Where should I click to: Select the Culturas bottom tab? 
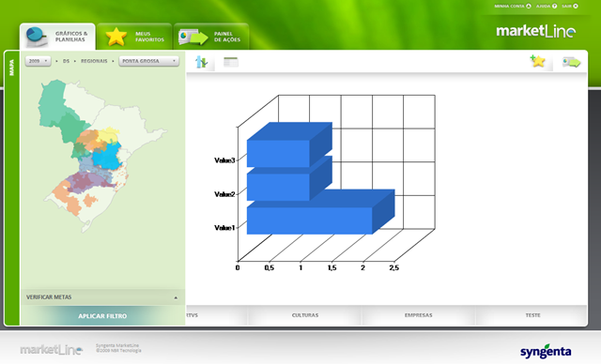(305, 315)
